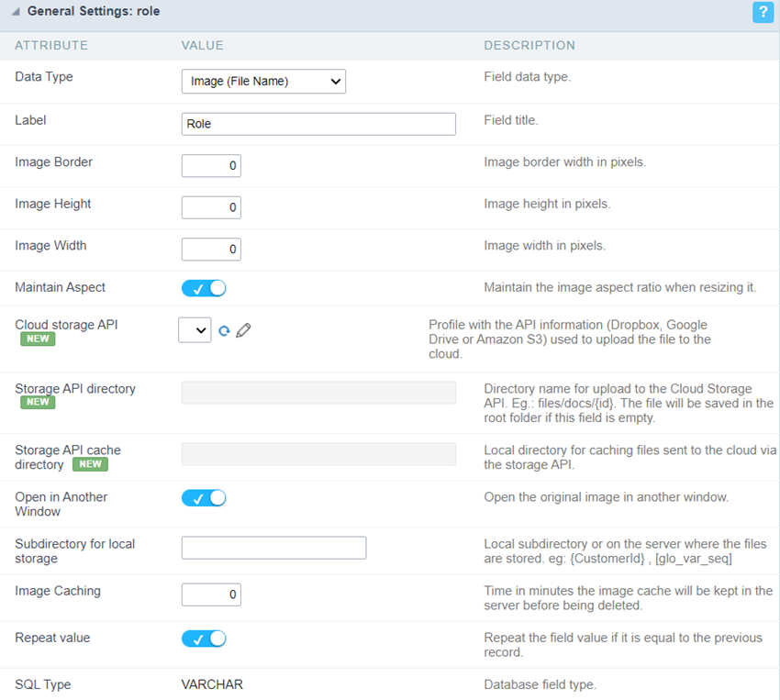Click the Image Border width field
Screen dimensions: 780x700
tap(211, 166)
